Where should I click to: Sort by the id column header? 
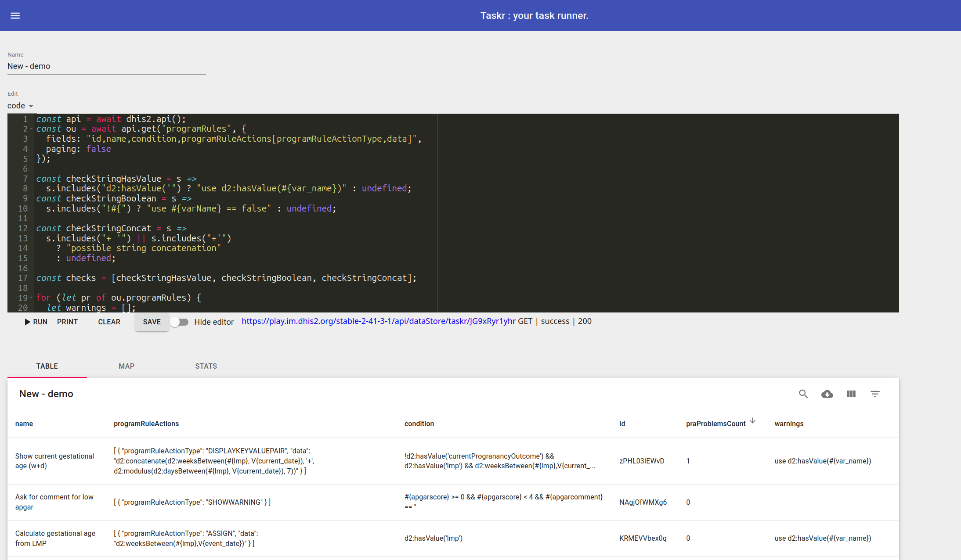(622, 424)
